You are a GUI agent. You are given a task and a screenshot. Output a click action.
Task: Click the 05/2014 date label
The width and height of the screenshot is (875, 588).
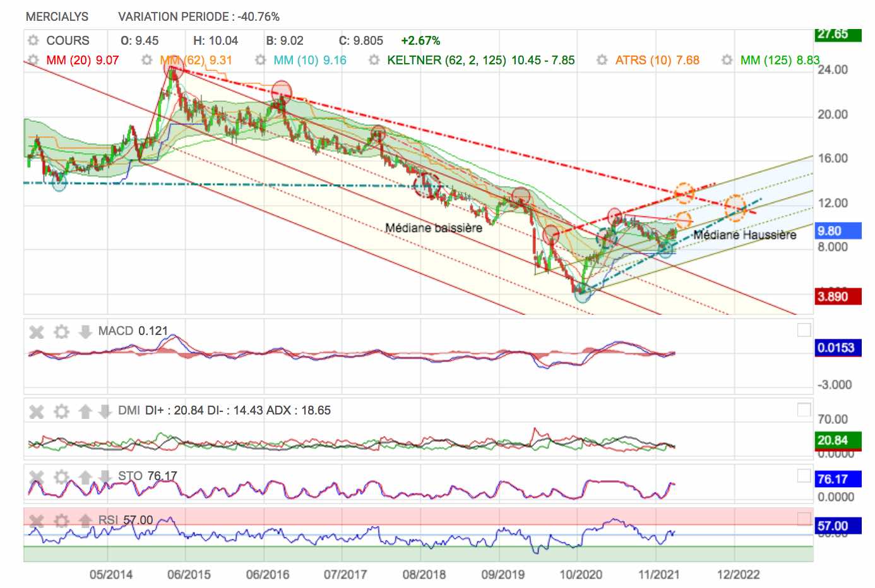click(111, 574)
